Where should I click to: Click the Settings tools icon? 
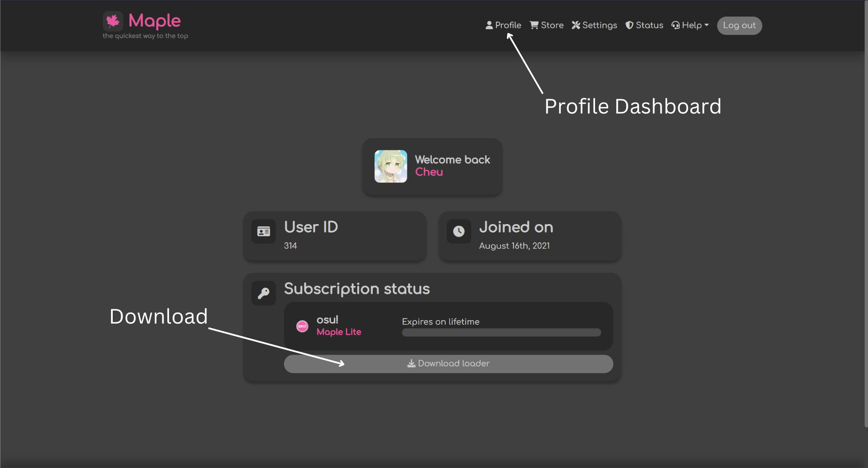[x=576, y=25]
